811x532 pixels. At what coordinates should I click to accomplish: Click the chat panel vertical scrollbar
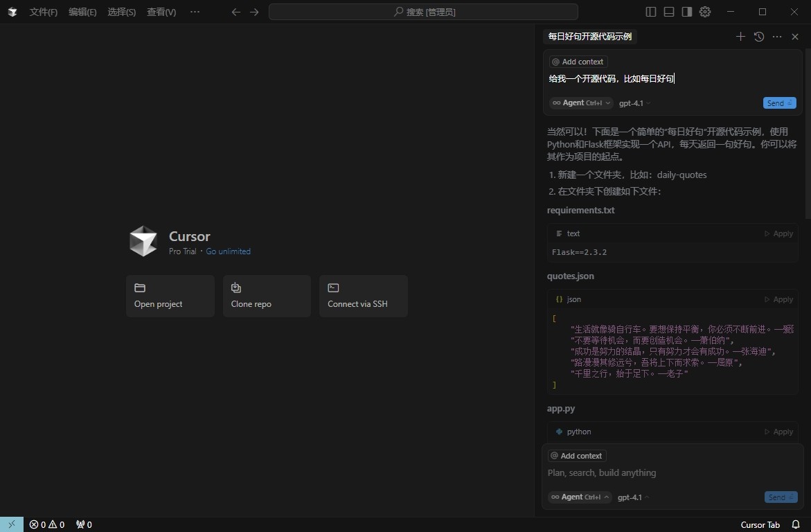click(x=808, y=134)
